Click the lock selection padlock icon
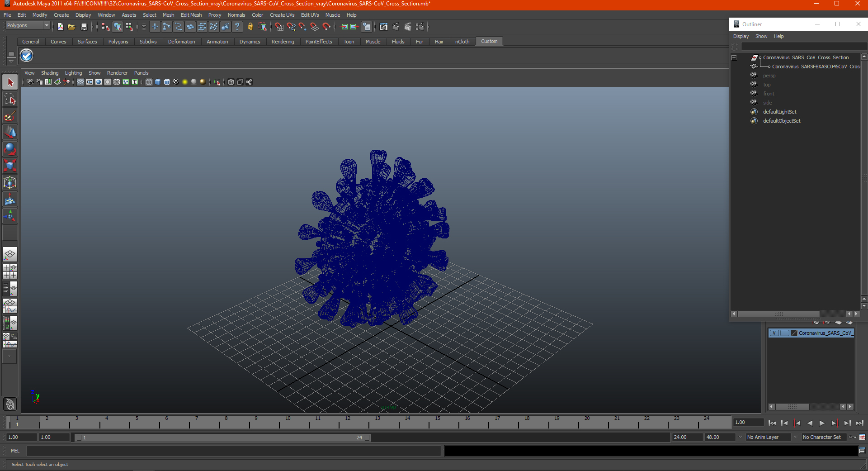The image size is (868, 471). [x=250, y=27]
